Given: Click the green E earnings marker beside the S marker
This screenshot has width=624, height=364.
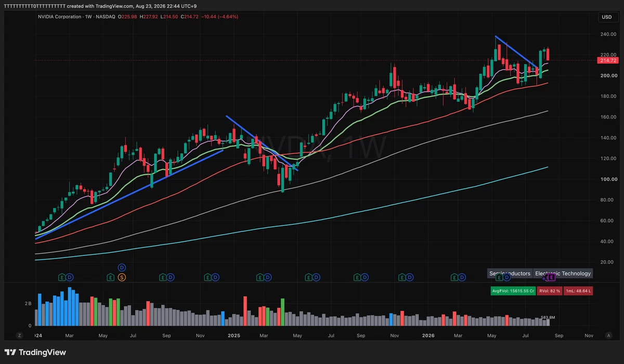Looking at the screenshot, I should click(111, 277).
